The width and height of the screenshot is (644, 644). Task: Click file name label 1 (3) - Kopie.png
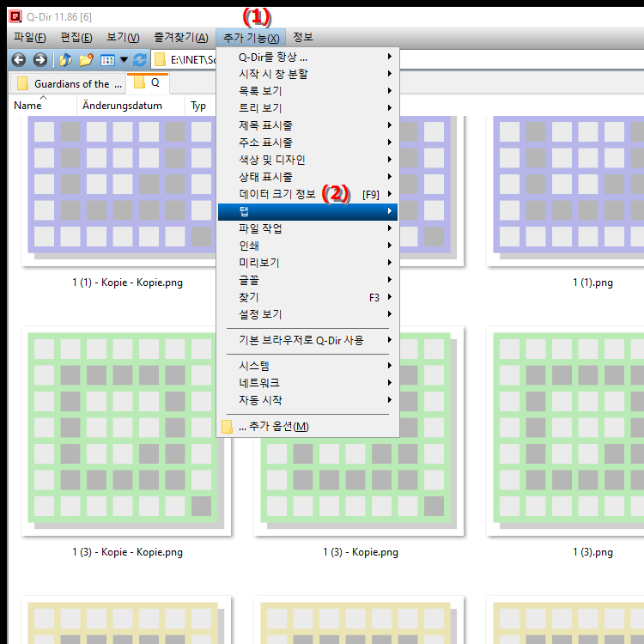(x=360, y=552)
